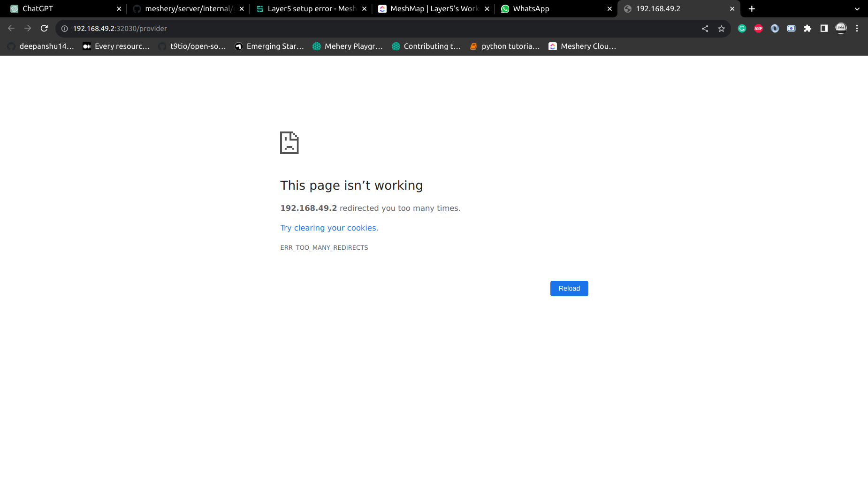This screenshot has width=868, height=493.
Task: Click the ERR_TOO_MANY_REDIRECTS error code text
Action: pos(324,247)
